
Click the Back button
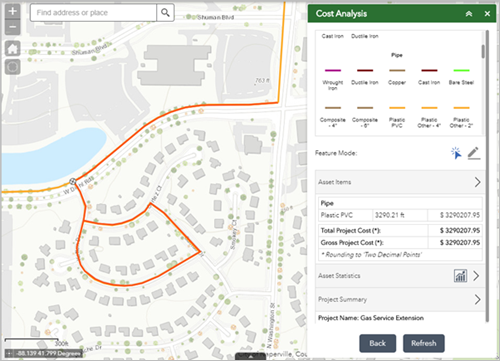coord(378,343)
